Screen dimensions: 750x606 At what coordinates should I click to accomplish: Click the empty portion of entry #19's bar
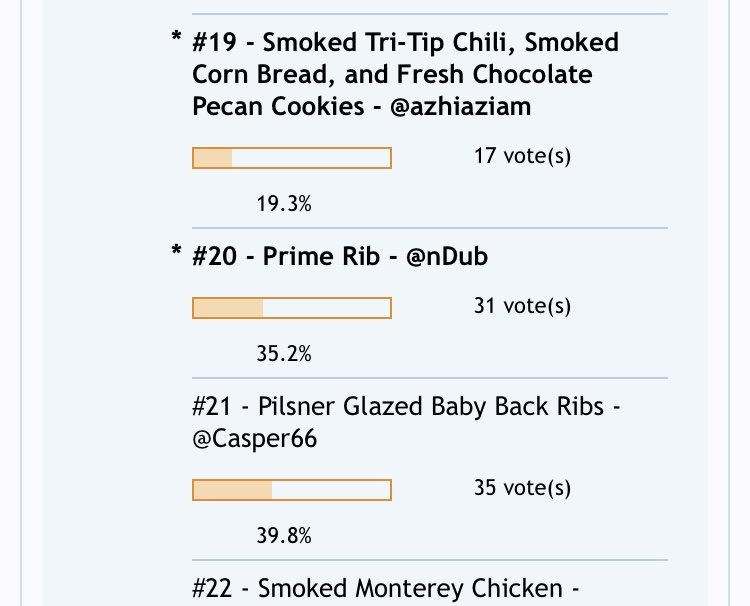pyautogui.click(x=311, y=158)
